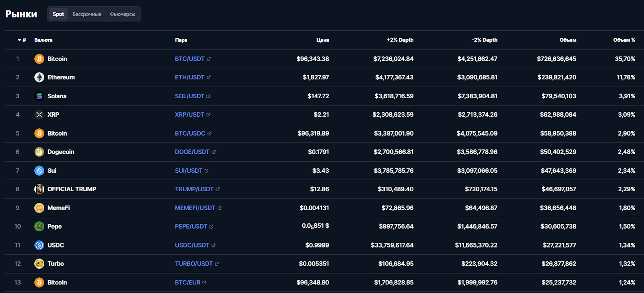Click external link icon beside SUI/USDT
This screenshot has width=644, height=293.
(x=206, y=171)
